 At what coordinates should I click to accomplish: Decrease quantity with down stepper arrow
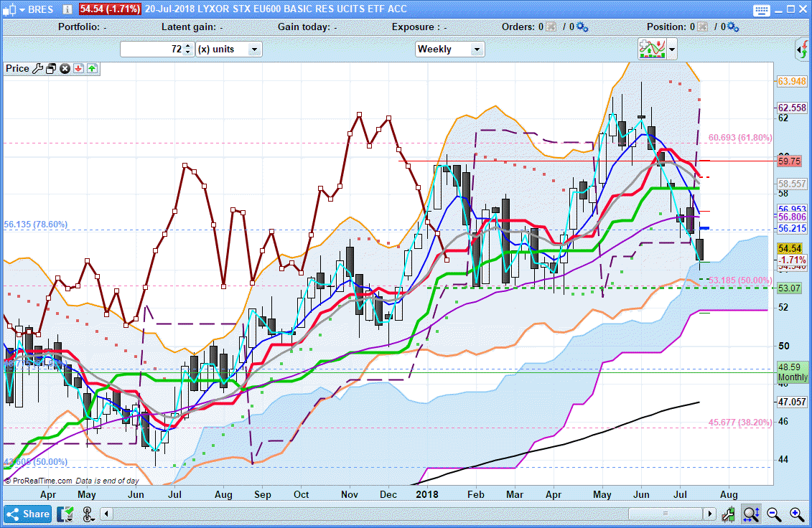coord(188,53)
